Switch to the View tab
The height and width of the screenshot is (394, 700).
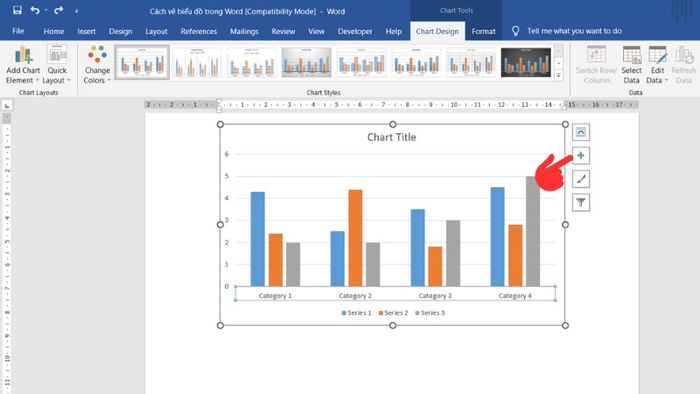pos(316,31)
